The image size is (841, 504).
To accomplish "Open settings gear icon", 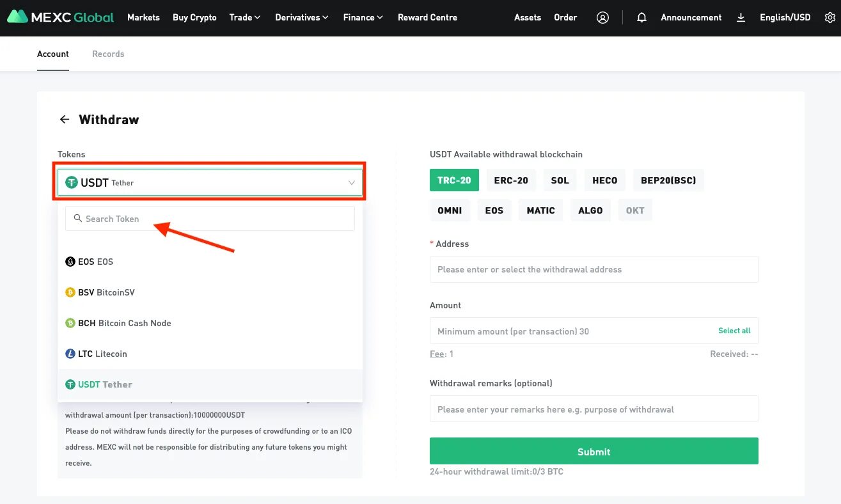I will 829,18.
